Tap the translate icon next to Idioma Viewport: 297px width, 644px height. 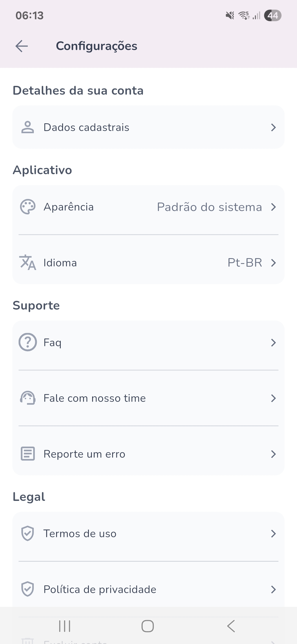click(28, 262)
